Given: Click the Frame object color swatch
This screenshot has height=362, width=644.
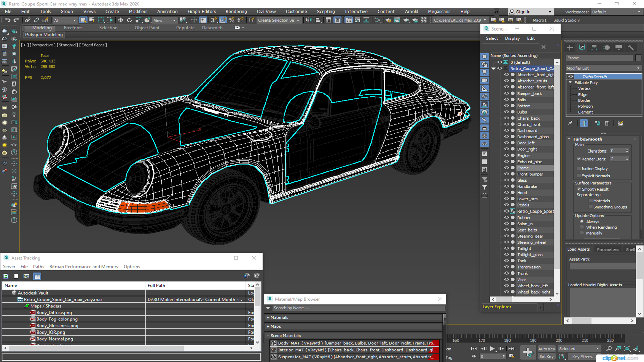Looking at the screenshot, I should [x=638, y=58].
